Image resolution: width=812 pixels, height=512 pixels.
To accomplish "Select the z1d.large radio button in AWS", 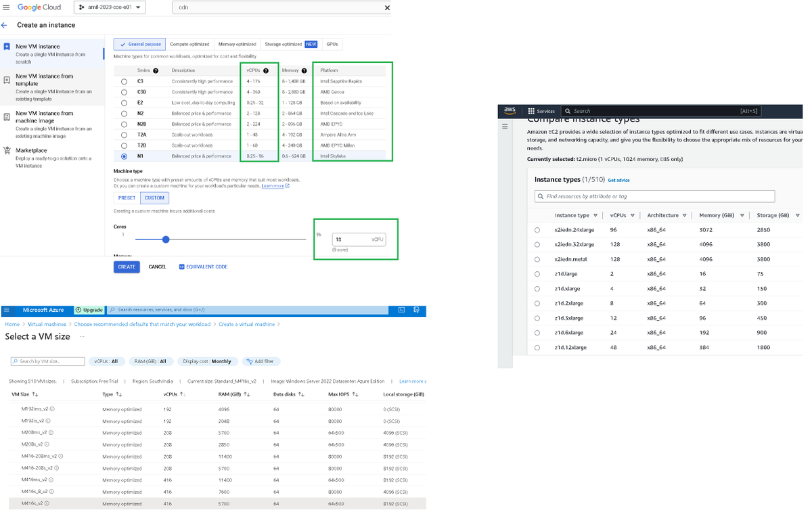I will [x=537, y=274].
